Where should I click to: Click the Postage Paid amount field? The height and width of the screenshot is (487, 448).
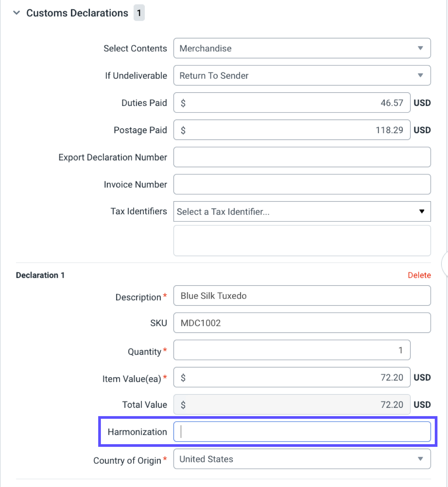tap(292, 130)
